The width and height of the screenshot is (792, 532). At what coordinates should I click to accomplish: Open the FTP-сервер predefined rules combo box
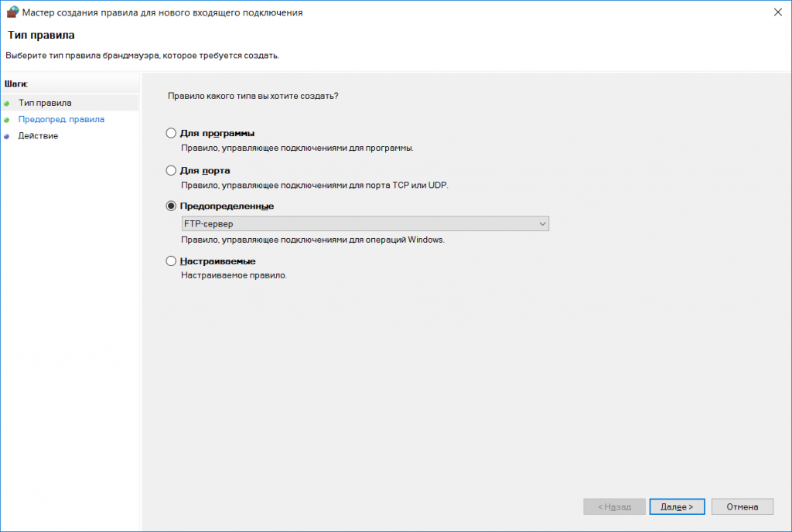(365, 223)
